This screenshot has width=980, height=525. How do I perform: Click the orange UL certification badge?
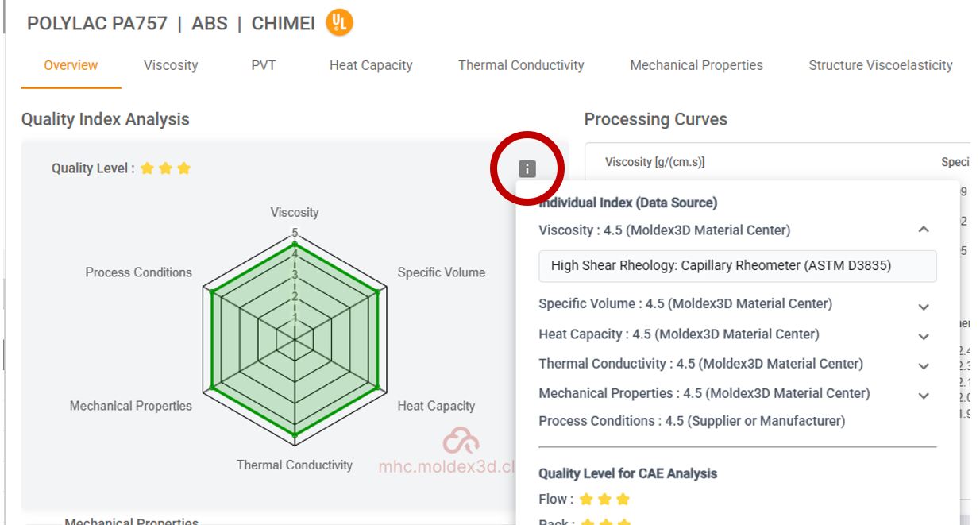coord(339,23)
